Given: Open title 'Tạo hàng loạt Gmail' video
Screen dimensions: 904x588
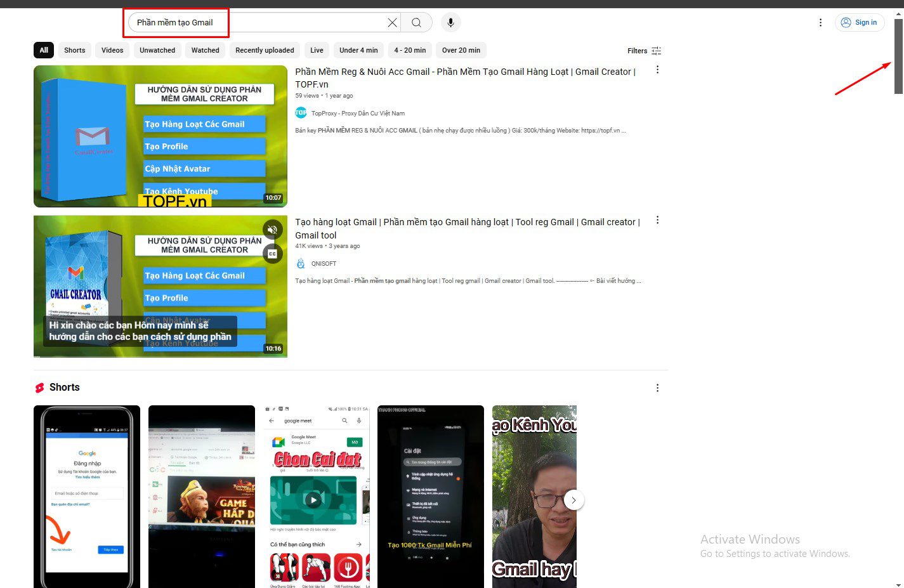Looking at the screenshot, I should tap(468, 228).
